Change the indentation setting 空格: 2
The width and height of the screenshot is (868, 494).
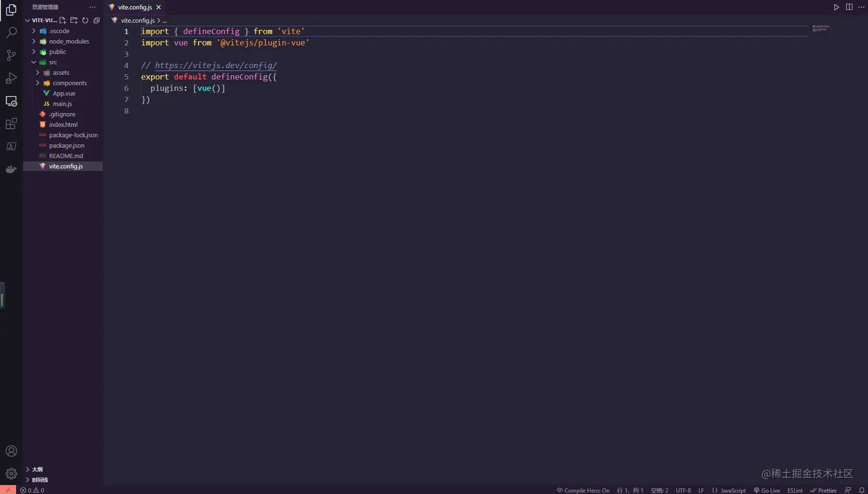pyautogui.click(x=660, y=491)
